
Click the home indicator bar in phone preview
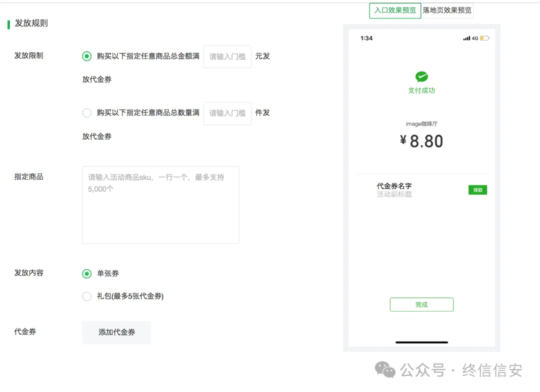click(421, 342)
